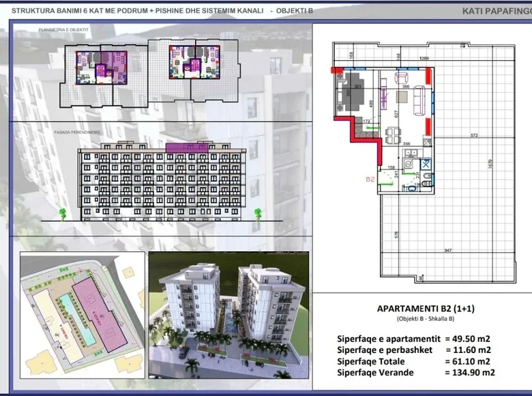Click the KATI PAPAFINGO title text

tap(496, 11)
